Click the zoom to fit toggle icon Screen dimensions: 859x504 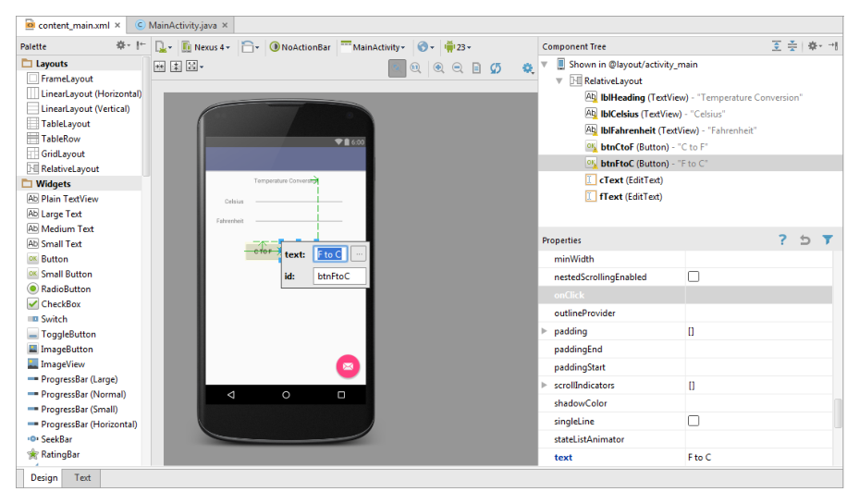(x=398, y=68)
